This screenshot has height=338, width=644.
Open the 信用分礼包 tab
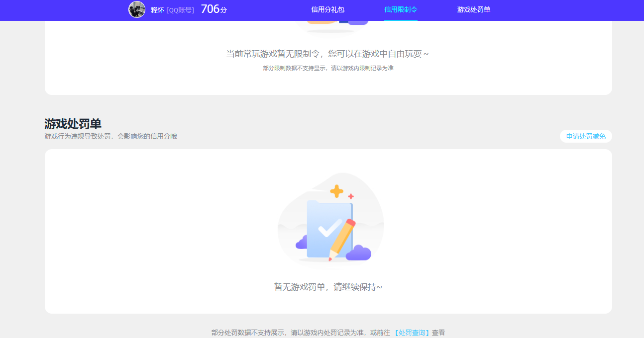click(327, 9)
